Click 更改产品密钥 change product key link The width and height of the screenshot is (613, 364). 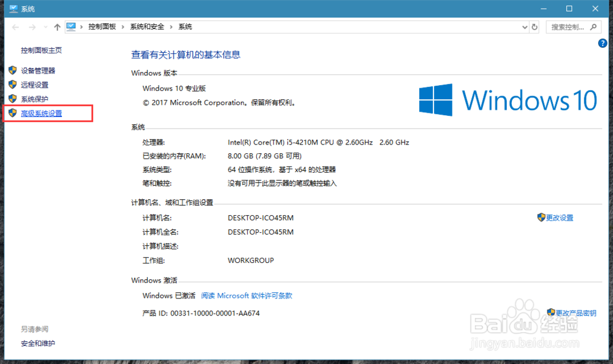click(x=576, y=313)
